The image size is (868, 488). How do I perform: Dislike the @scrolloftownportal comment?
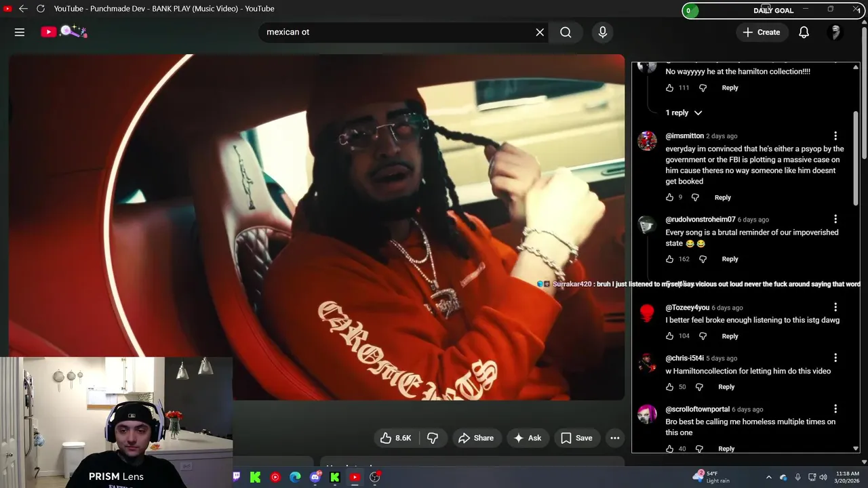[x=699, y=449]
